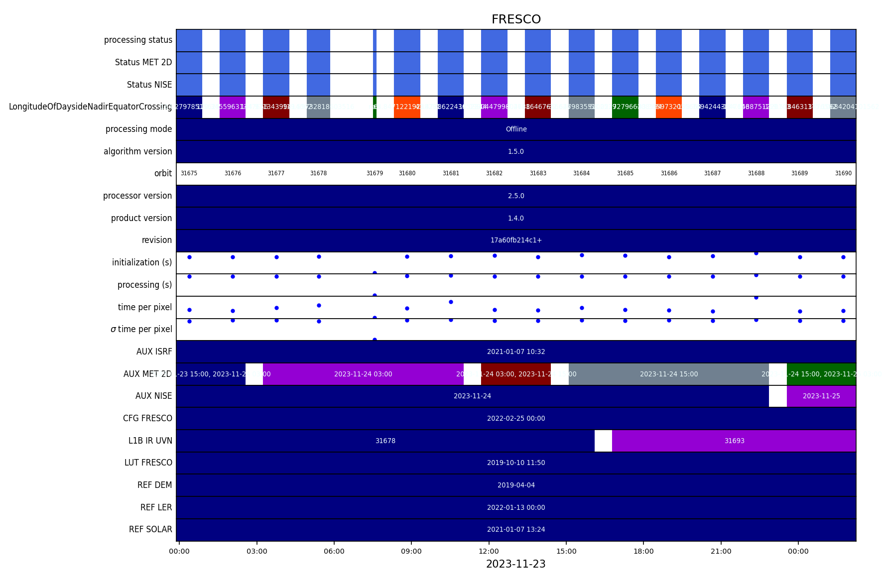
Task: Click the 03:00 x-axis tick label
Action: pos(256,551)
